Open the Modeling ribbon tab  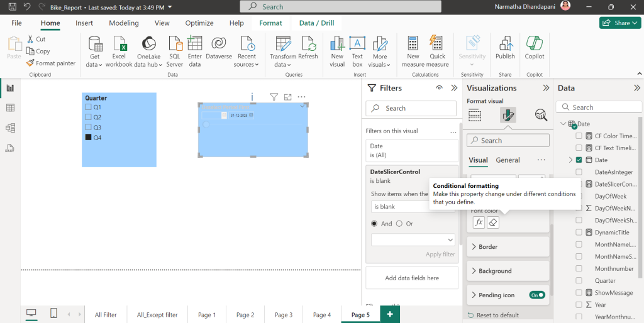124,23
